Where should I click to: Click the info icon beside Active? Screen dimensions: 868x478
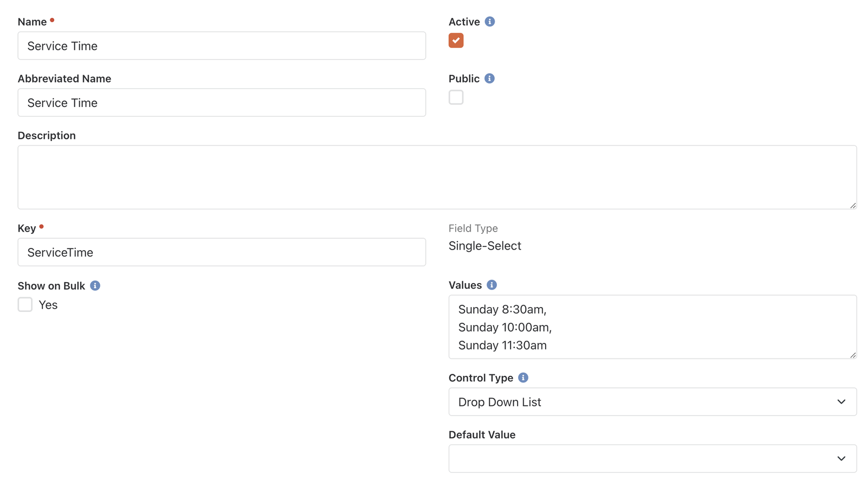pos(489,22)
